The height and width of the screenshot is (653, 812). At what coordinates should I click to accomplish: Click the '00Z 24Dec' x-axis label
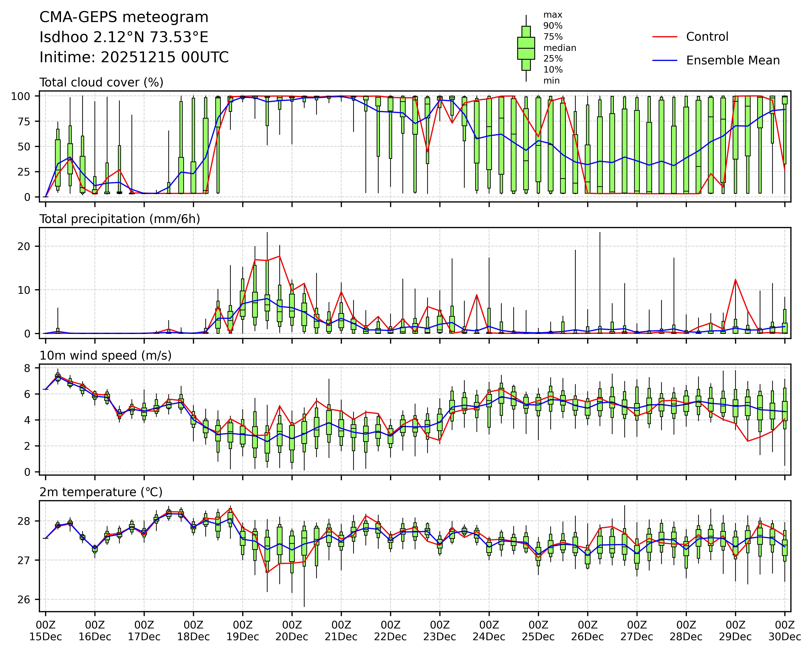489,631
